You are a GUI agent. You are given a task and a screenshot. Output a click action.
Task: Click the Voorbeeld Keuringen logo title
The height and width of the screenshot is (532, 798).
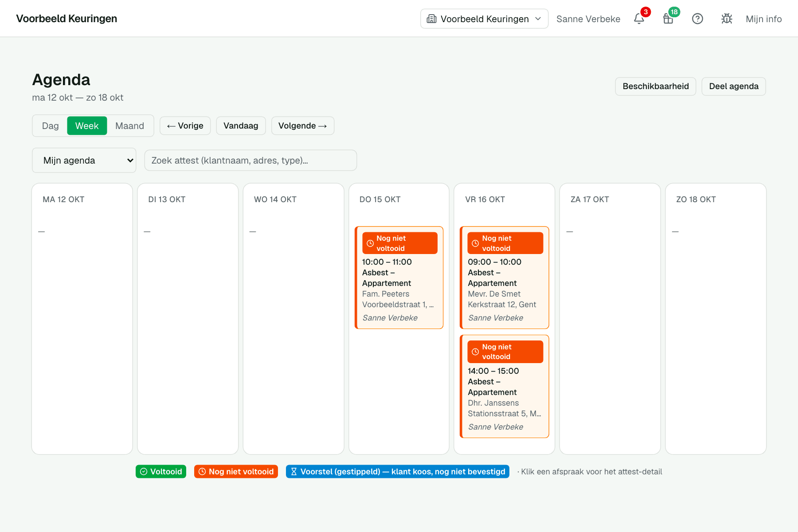tap(66, 19)
